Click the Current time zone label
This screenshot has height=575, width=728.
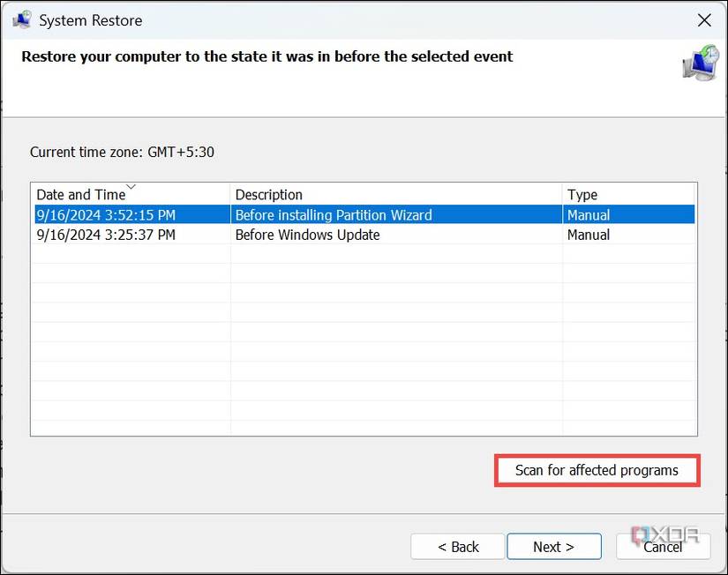[x=122, y=153]
